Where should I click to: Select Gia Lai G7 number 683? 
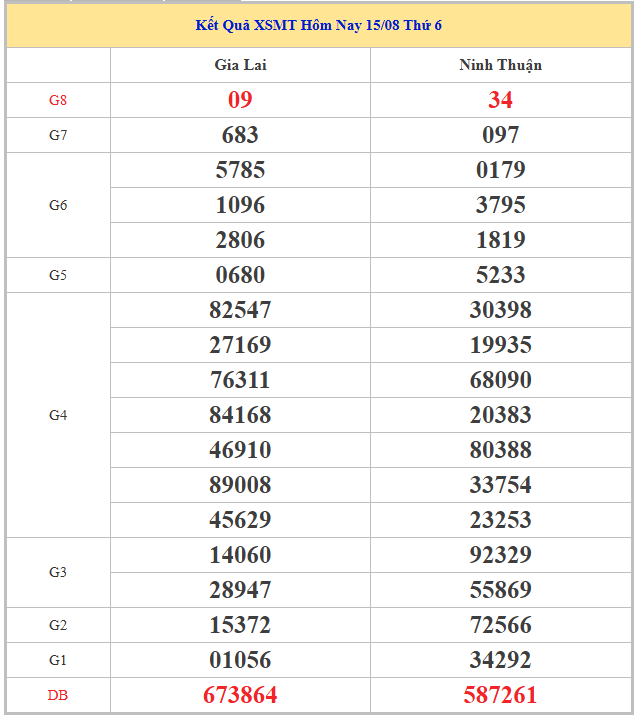[240, 135]
